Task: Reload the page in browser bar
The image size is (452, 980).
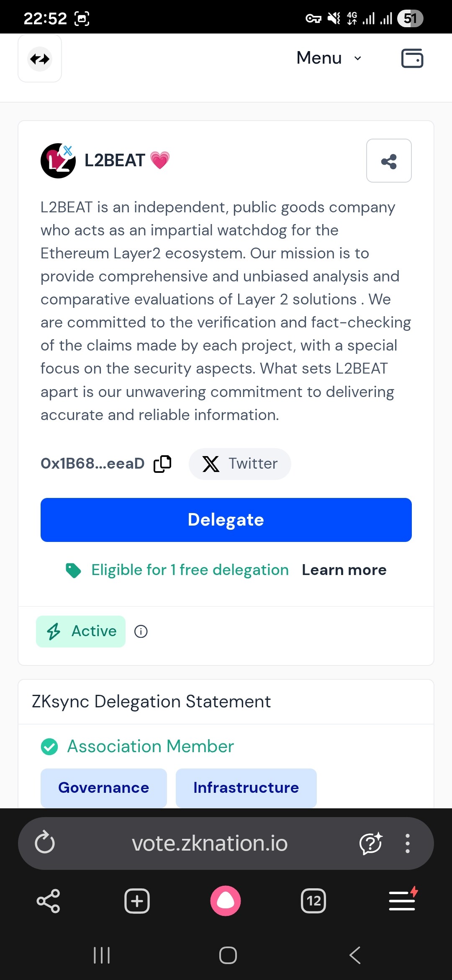Action: 45,843
